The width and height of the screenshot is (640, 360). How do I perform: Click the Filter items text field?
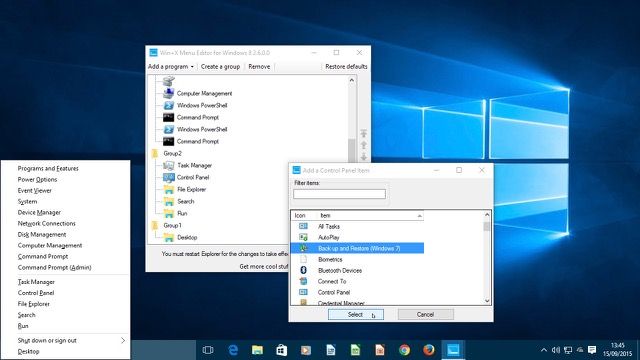click(339, 194)
